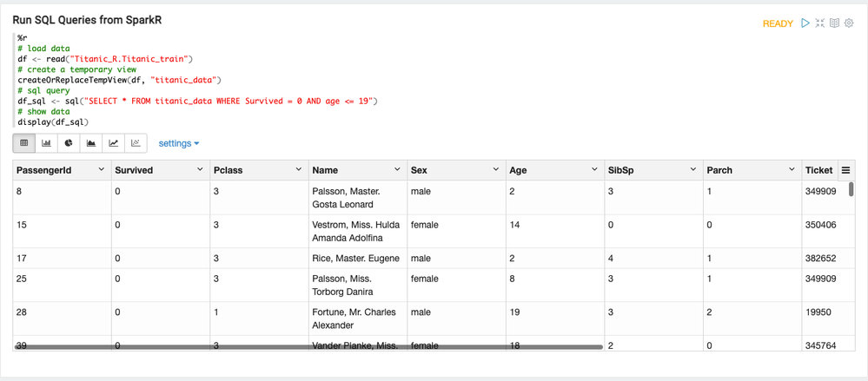The image size is (868, 381).
Task: Switch to table view
Action: click(x=24, y=143)
